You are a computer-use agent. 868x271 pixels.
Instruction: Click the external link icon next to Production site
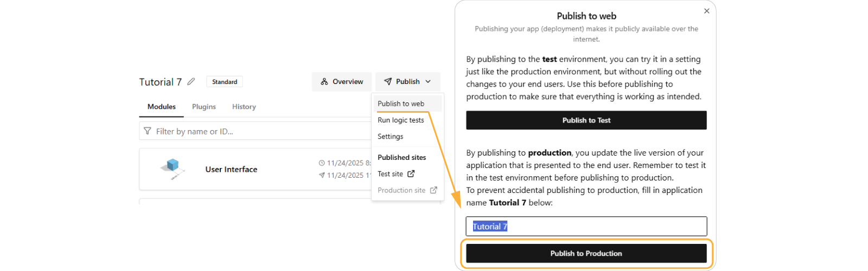click(433, 190)
